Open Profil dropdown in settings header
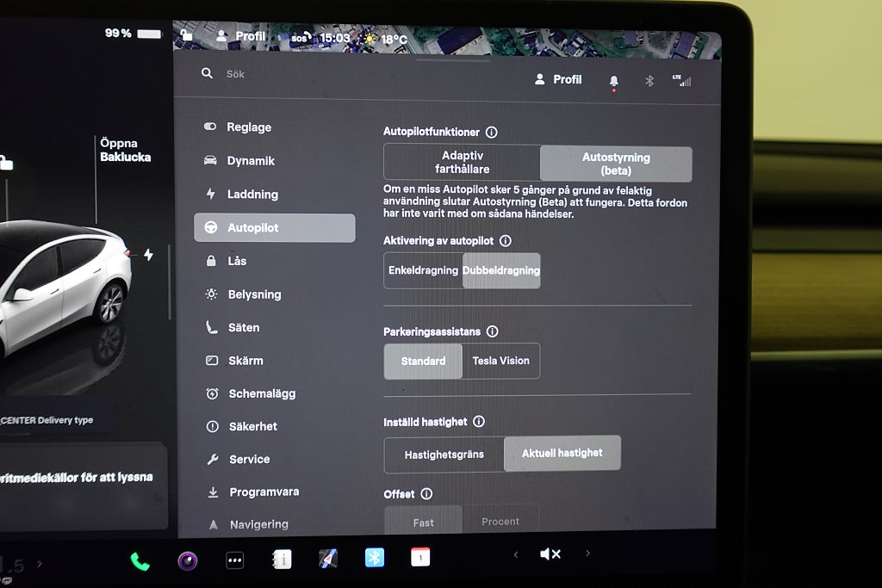This screenshot has height=588, width=882. (558, 79)
